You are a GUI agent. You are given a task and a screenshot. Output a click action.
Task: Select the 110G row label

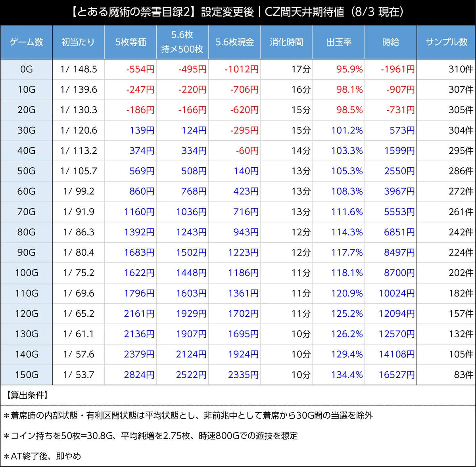26,293
